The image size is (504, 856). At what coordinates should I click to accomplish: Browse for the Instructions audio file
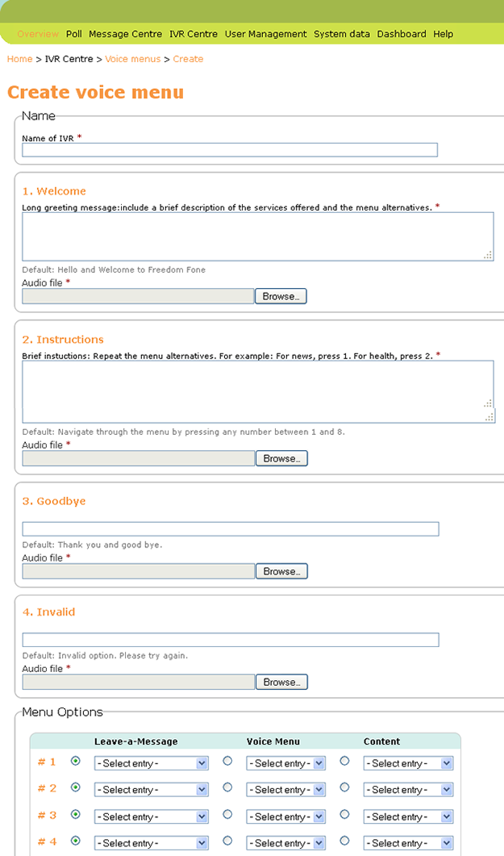click(281, 458)
